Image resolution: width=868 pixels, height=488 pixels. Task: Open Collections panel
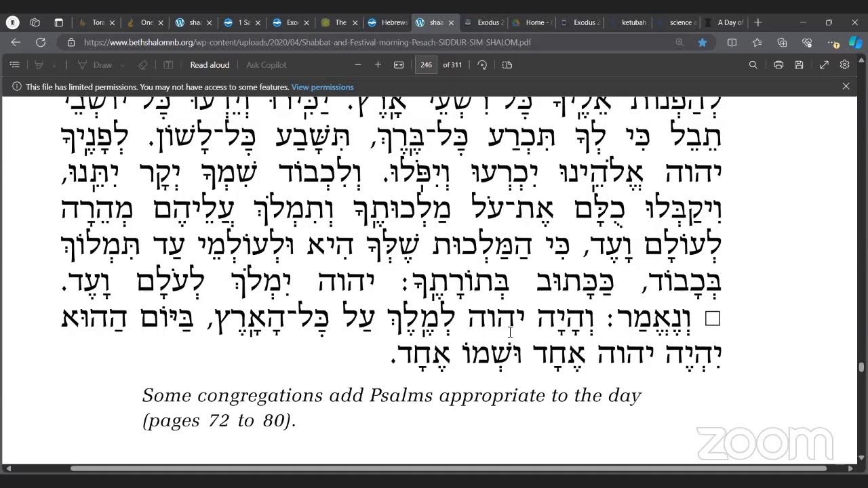[782, 42]
